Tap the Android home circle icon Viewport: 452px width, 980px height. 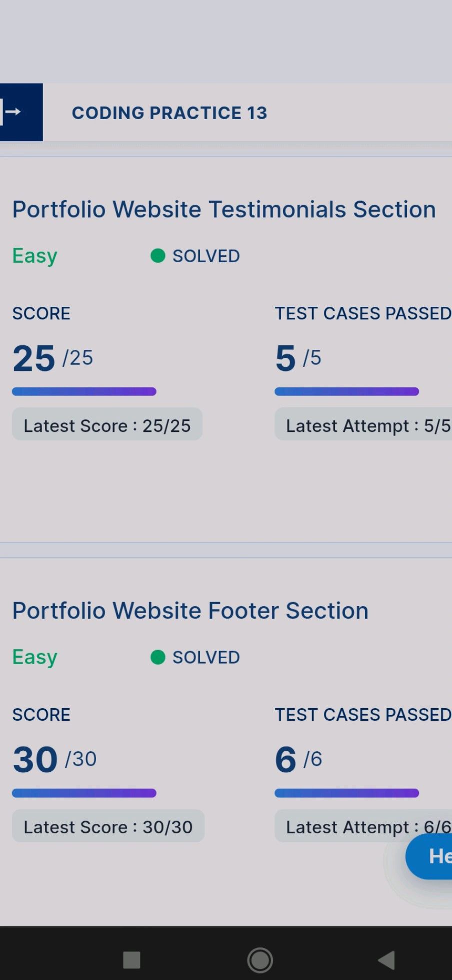click(260, 960)
